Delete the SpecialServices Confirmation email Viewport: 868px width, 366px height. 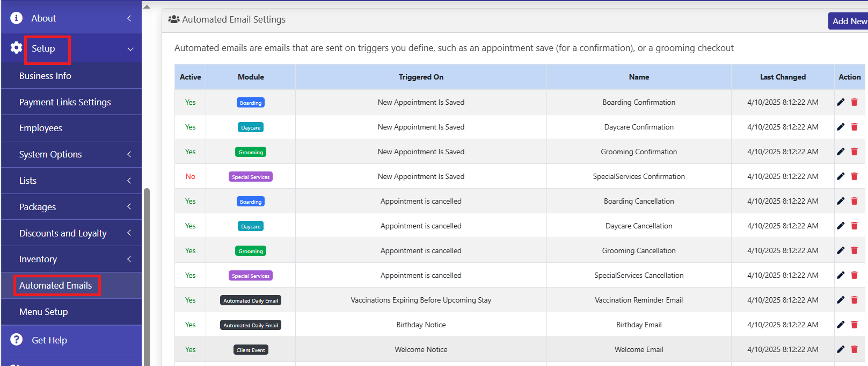pyautogui.click(x=855, y=176)
